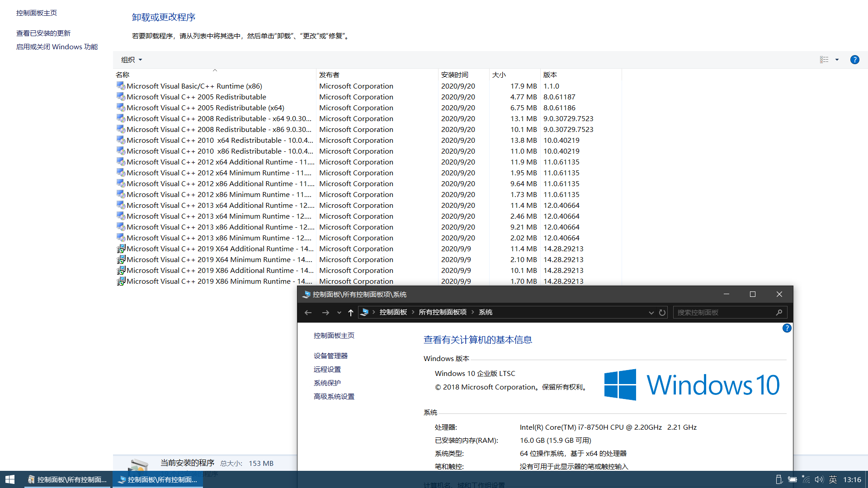
Task: Click the view options list icon
Action: pyautogui.click(x=824, y=60)
